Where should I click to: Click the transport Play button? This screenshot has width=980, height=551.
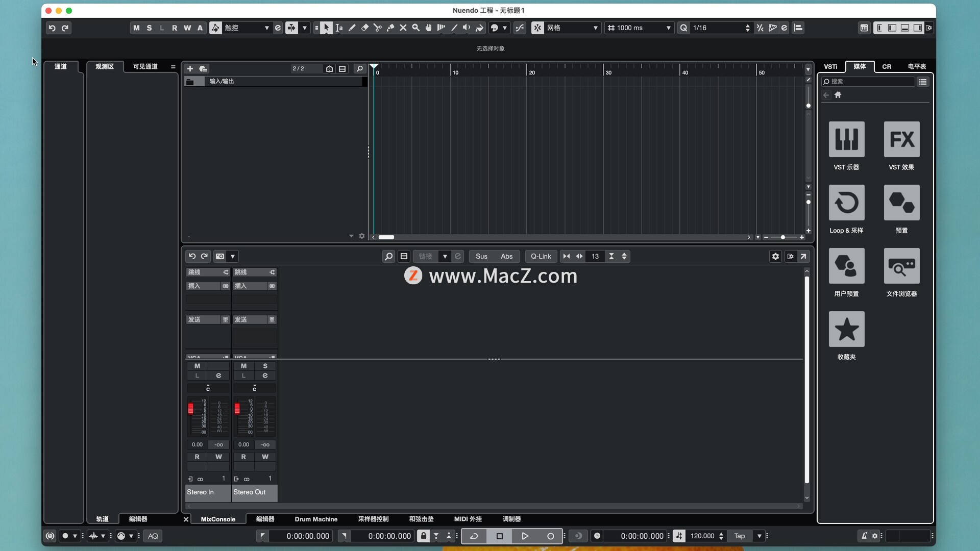click(525, 536)
